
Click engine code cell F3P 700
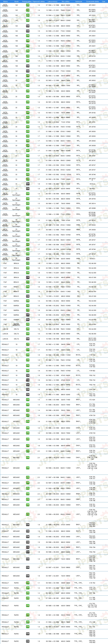92,355
